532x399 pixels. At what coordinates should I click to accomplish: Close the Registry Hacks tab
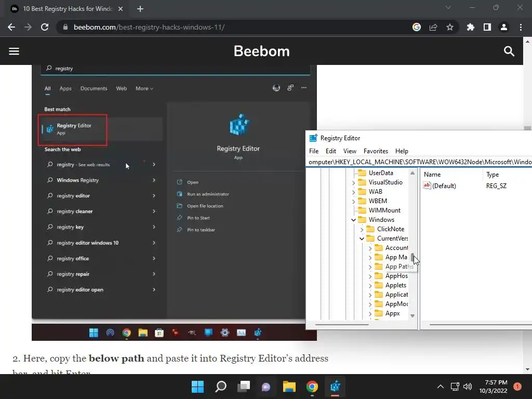[121, 9]
